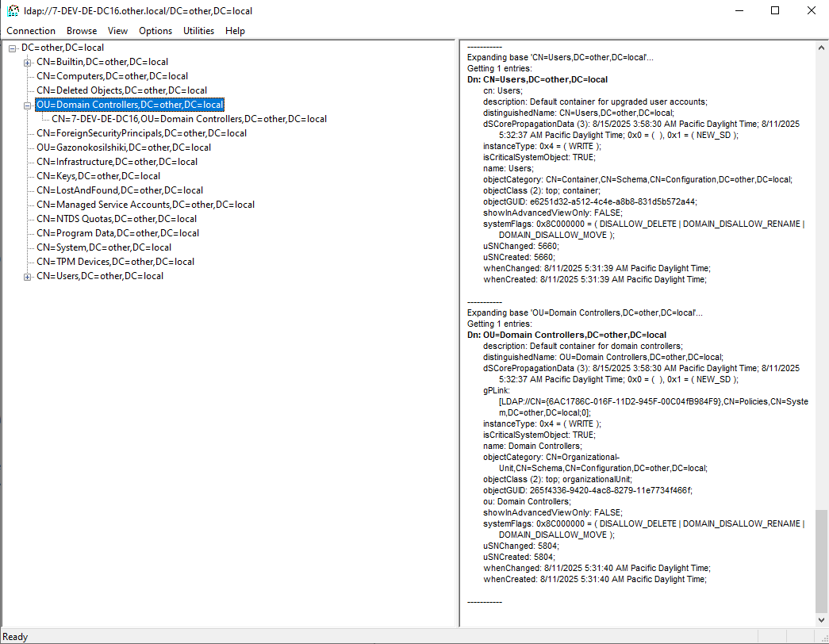The width and height of the screenshot is (829, 644).
Task: Select root DC=other,DC=local tree entry
Action: (63, 48)
